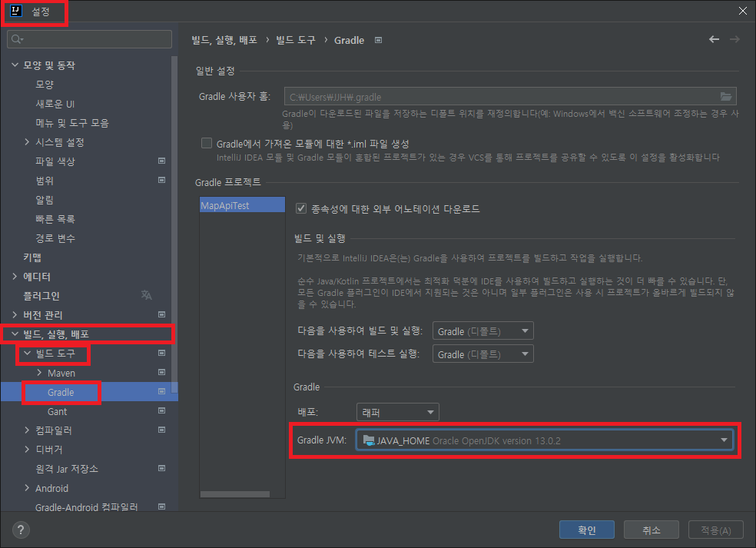
Task: Open 플러그인 settings page
Action: 41,295
